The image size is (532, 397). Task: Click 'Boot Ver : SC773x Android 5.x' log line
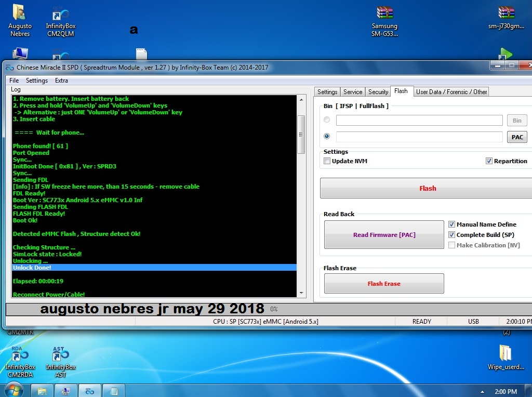pyautogui.click(x=78, y=200)
